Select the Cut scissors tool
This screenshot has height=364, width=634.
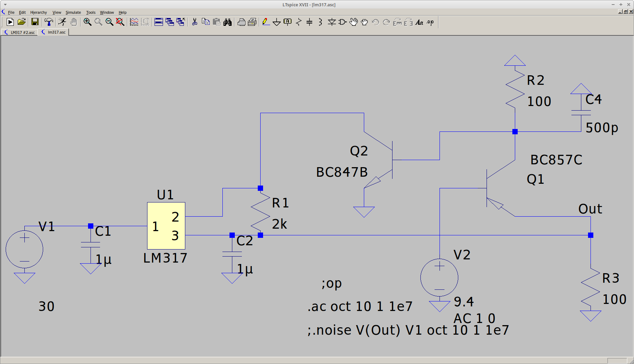[194, 22]
